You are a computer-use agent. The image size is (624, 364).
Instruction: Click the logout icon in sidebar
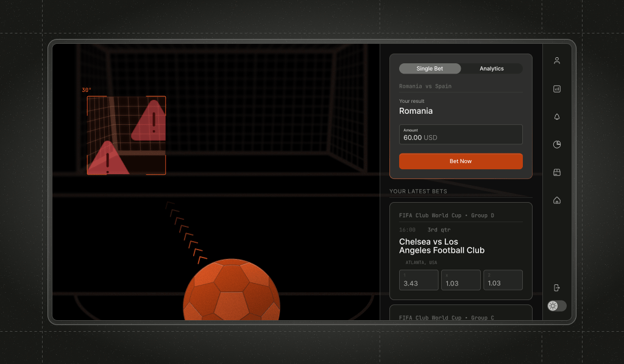556,288
